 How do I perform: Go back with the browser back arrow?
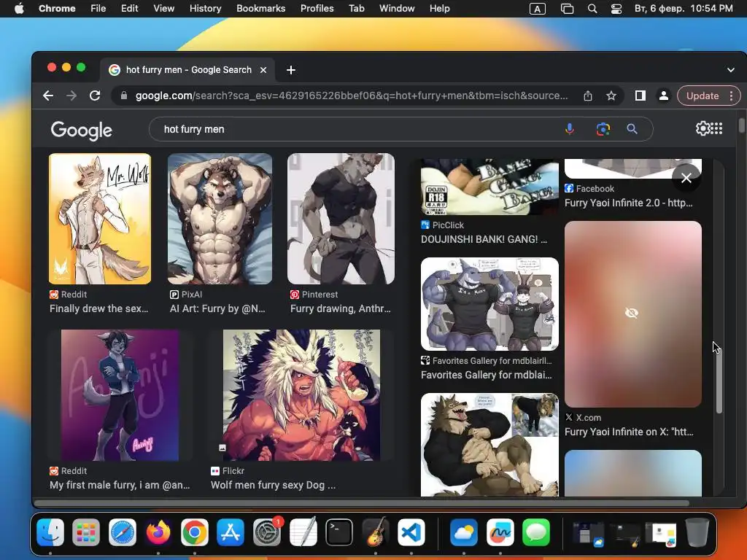tap(48, 96)
